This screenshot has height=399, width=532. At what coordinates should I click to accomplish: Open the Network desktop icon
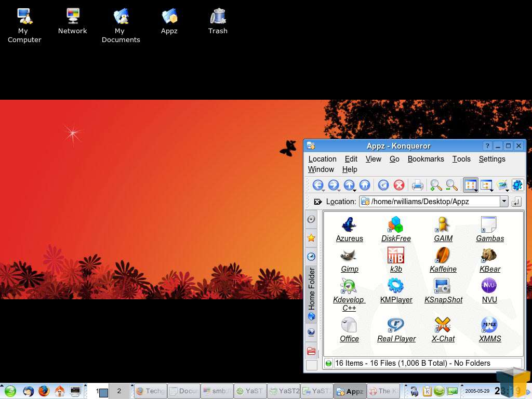(73, 21)
